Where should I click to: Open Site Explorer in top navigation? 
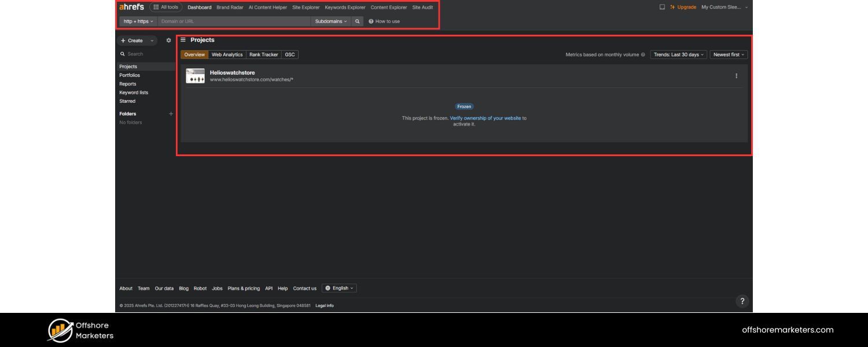coord(306,8)
